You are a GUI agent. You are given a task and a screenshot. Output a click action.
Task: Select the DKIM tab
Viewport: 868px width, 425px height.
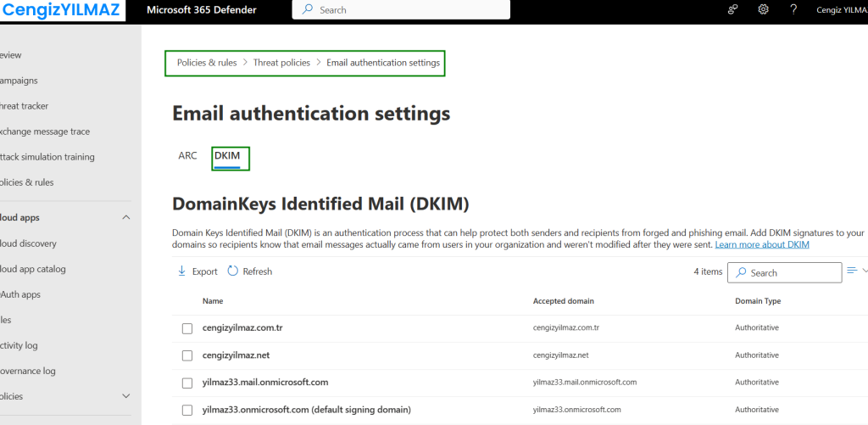point(227,156)
